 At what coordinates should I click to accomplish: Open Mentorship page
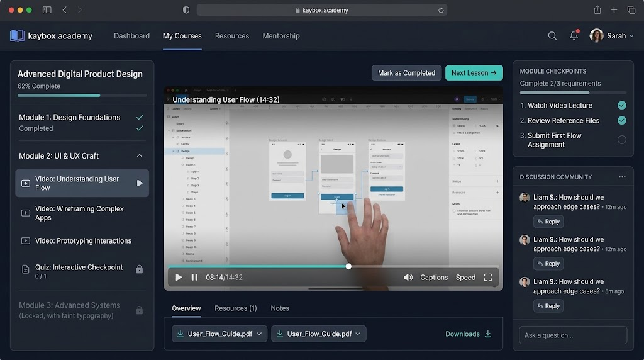281,36
